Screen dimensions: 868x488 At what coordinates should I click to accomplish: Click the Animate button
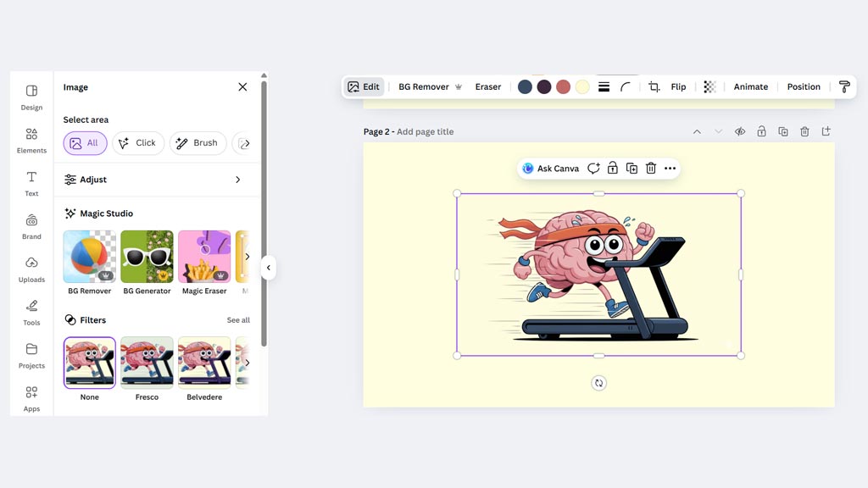pos(751,87)
